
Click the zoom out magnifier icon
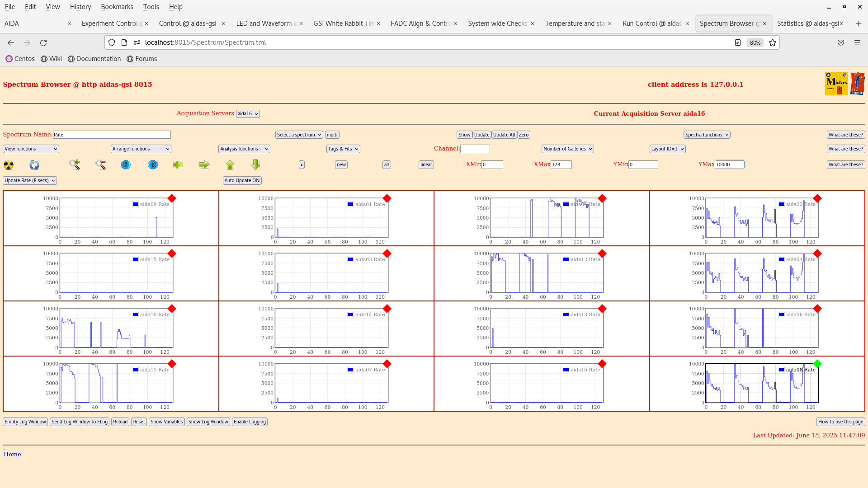click(100, 165)
